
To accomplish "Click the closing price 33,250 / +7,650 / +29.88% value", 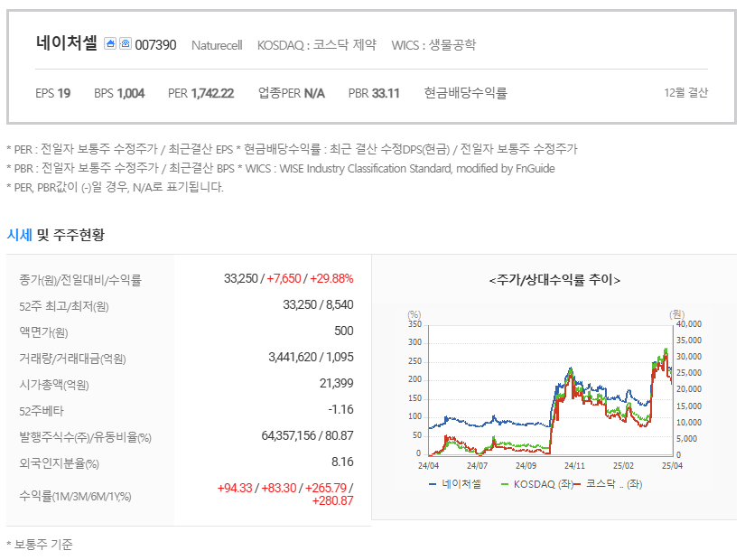I will pyautogui.click(x=288, y=278).
